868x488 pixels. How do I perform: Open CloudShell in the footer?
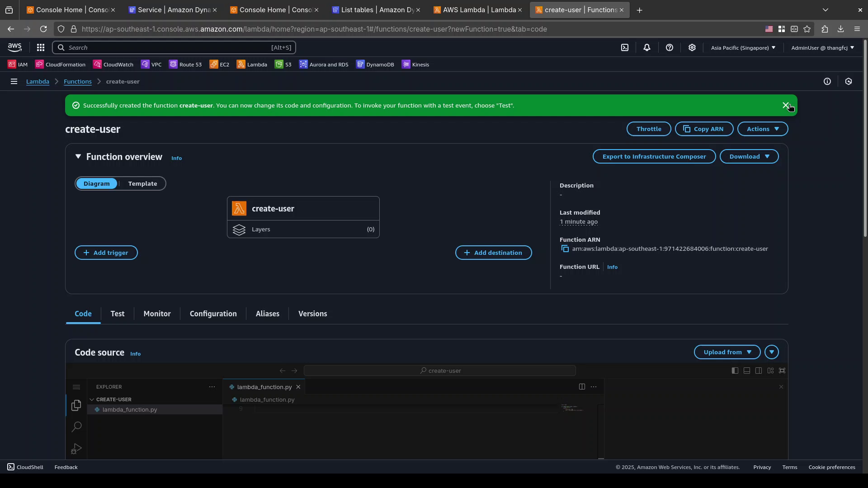25,467
